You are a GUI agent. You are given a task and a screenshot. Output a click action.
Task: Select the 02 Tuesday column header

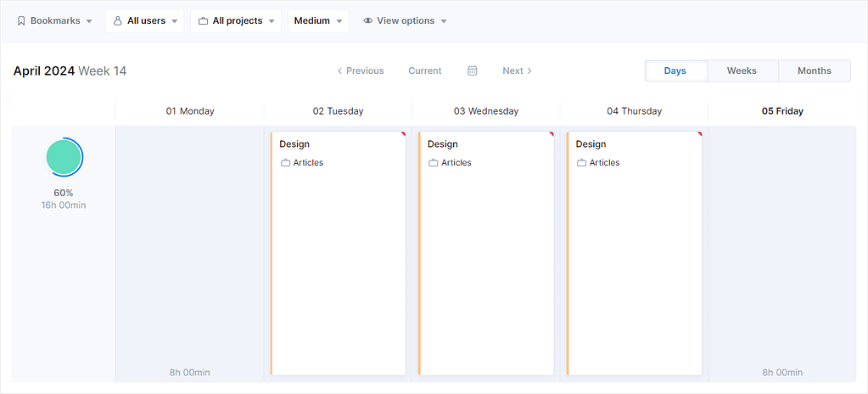[x=339, y=111]
